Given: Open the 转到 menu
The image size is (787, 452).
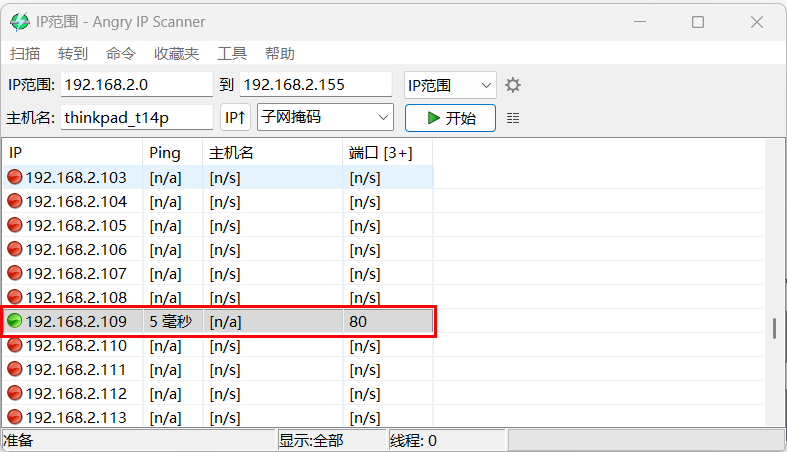Looking at the screenshot, I should point(73,53).
